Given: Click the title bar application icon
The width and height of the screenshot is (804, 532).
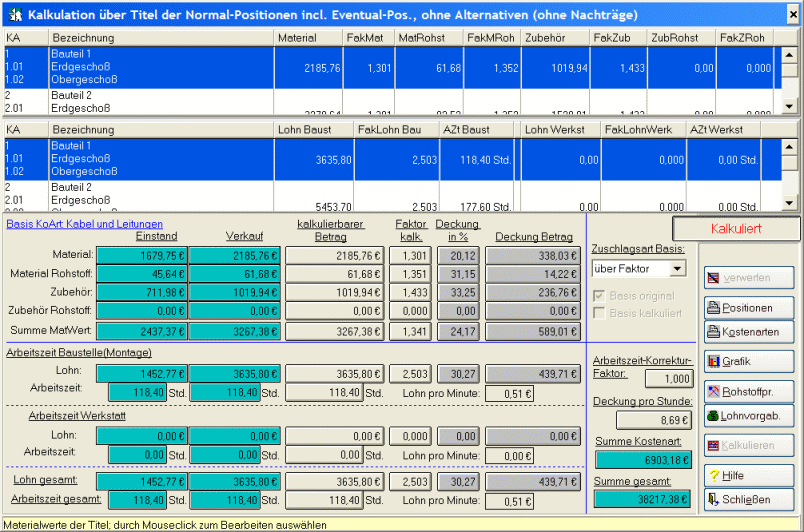Looking at the screenshot, I should point(15,15).
